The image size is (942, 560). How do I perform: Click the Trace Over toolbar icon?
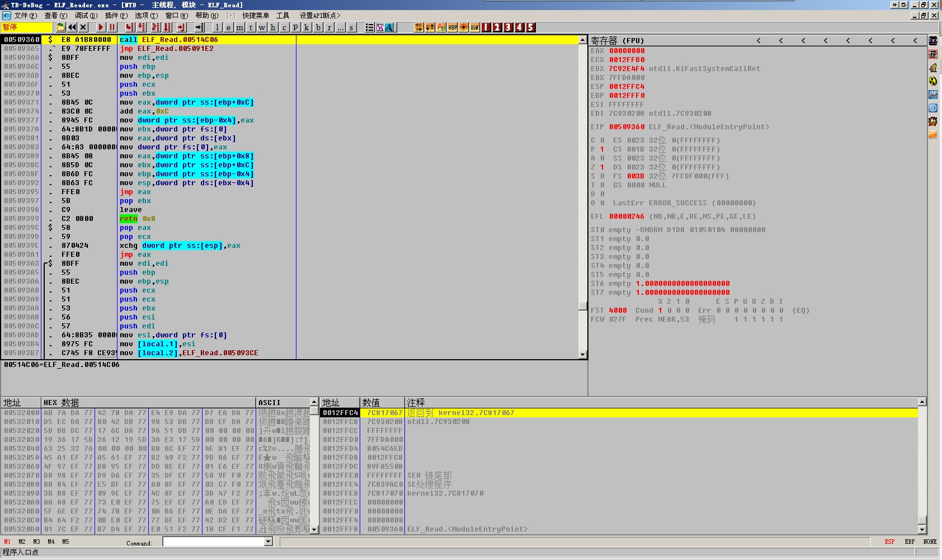tap(167, 27)
